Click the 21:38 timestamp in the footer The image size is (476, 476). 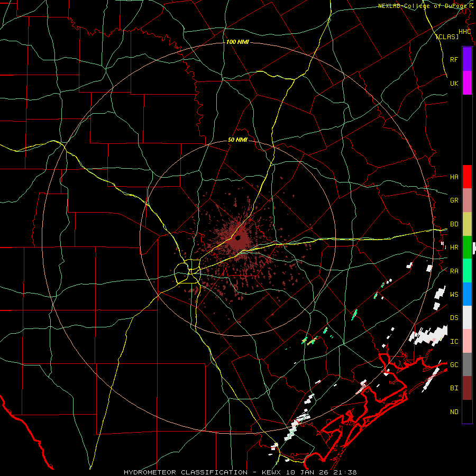tap(346, 472)
